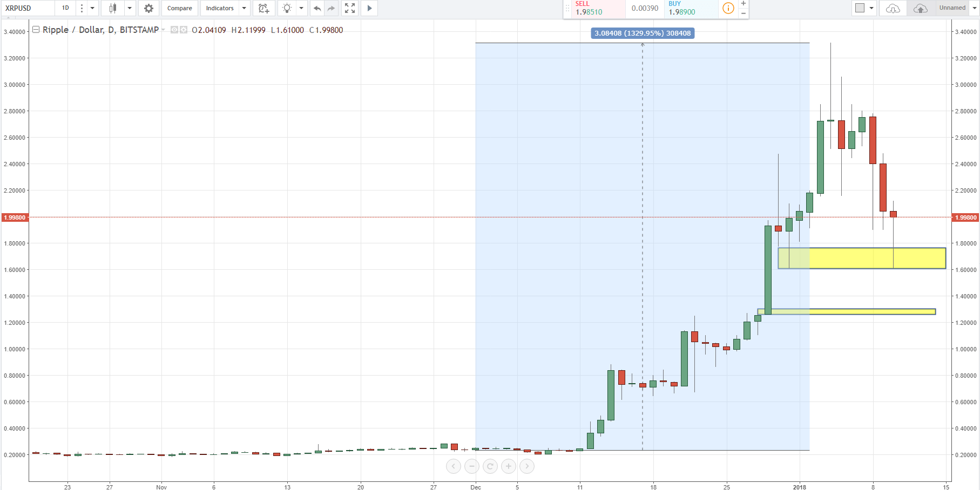This screenshot has height=490, width=980.
Task: Expand the chart style dropdown arrow
Action: 130,8
